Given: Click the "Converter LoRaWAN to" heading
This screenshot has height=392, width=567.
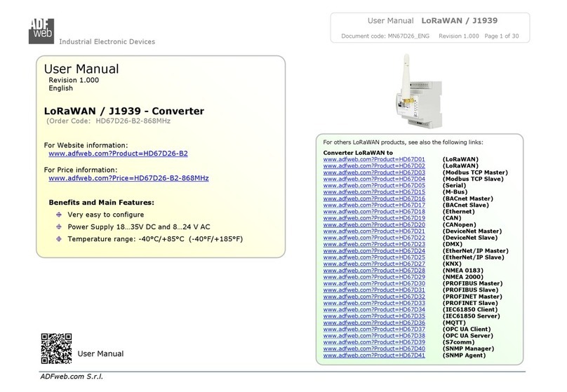Looking at the screenshot, I should click(358, 153).
